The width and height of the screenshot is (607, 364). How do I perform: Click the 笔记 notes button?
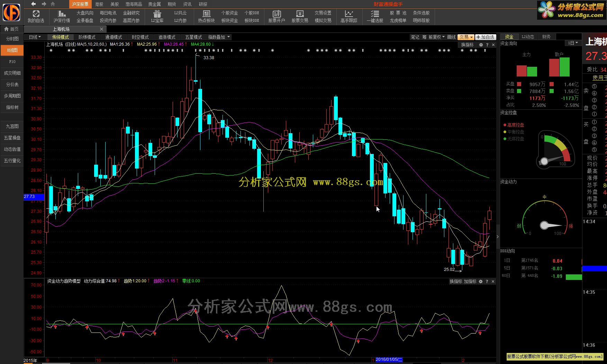click(415, 37)
